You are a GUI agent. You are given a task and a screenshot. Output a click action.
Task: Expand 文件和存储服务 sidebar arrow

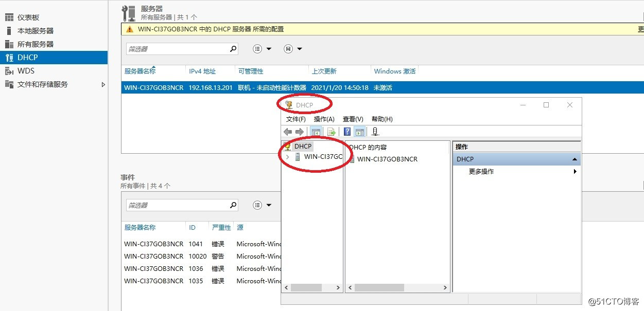coord(103,84)
